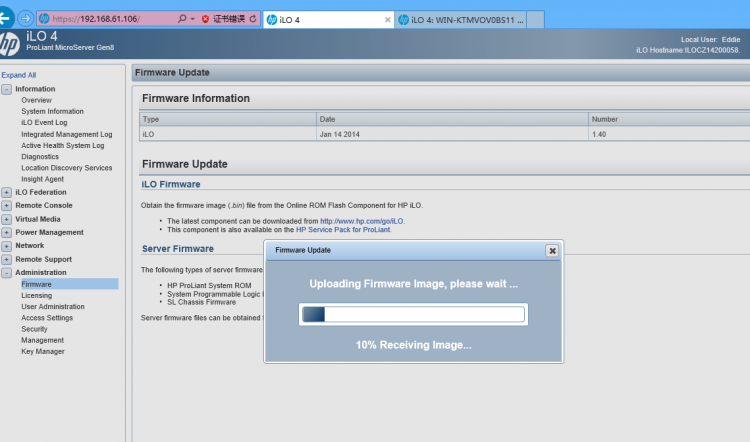Click the Remote Support label
This screenshot has width=750, height=442.
click(x=44, y=259)
